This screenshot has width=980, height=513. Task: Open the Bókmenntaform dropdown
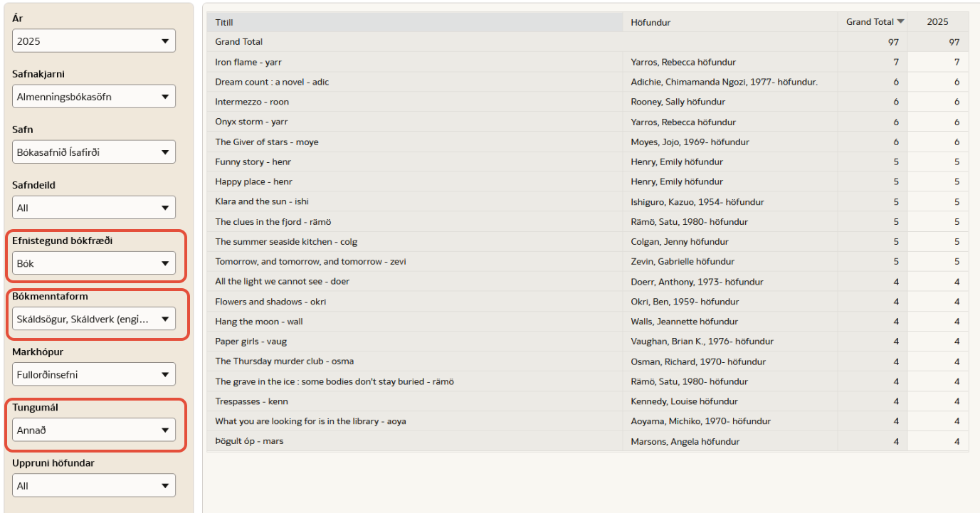tap(94, 319)
